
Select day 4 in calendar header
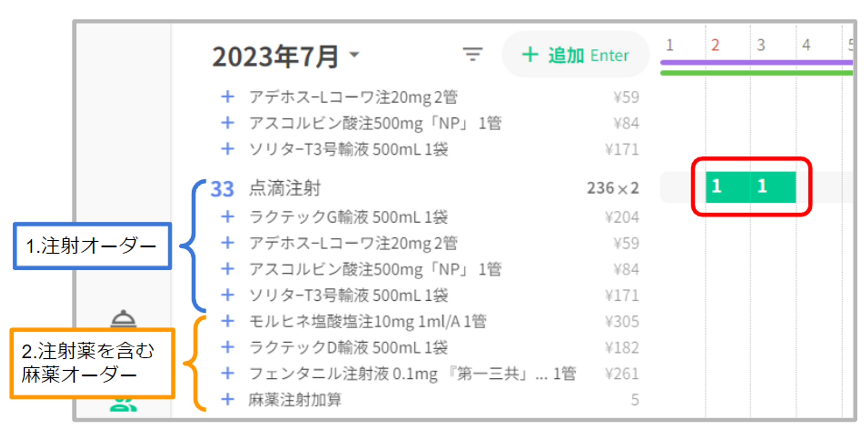tap(806, 45)
